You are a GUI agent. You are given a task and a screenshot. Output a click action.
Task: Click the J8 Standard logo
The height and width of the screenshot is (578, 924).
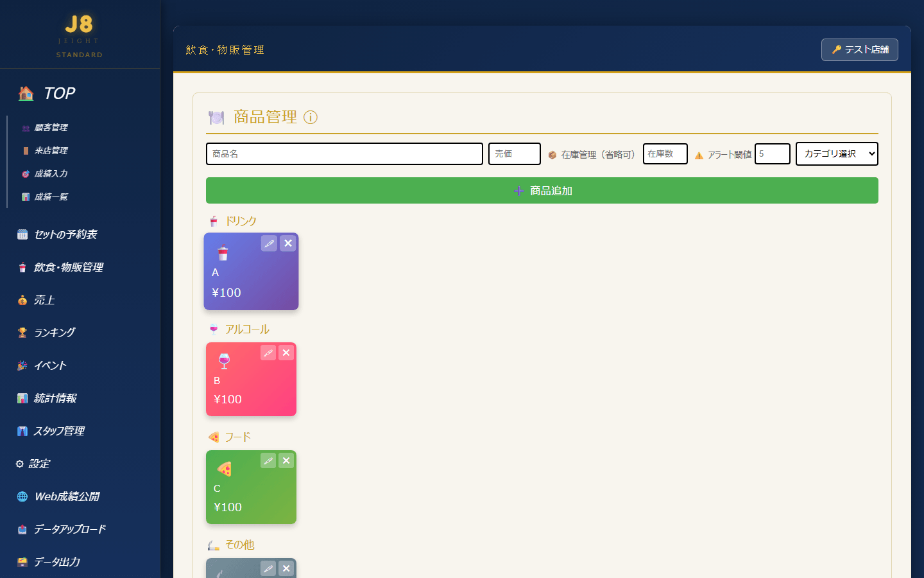pyautogui.click(x=80, y=36)
